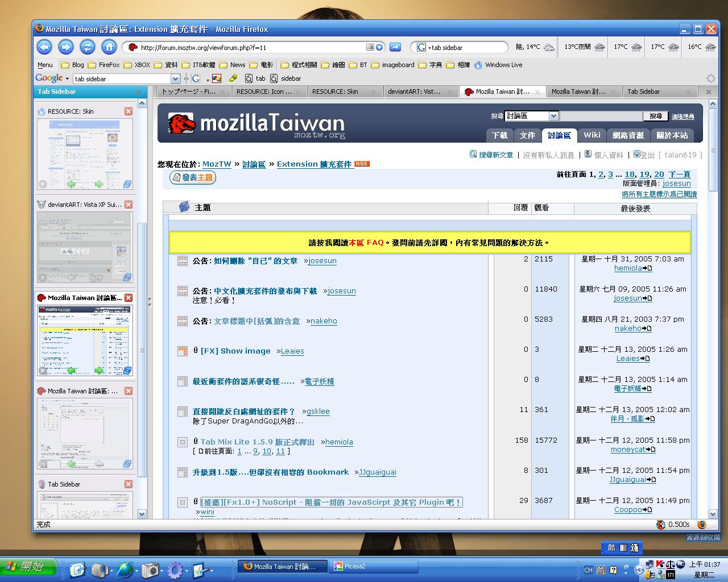Click the page's vertical scrollbar down arrow
The width and height of the screenshot is (728, 582).
point(713,514)
